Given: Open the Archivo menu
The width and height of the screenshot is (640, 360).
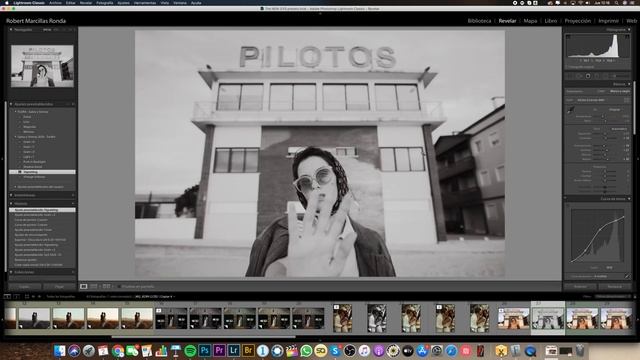Looking at the screenshot, I should coord(55,2).
